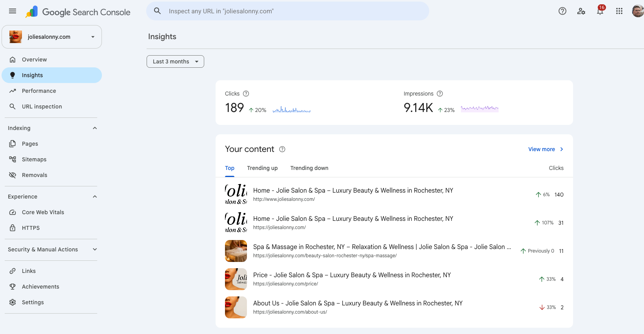Click the View more link
Screen dimensions: 644x334
(546, 149)
